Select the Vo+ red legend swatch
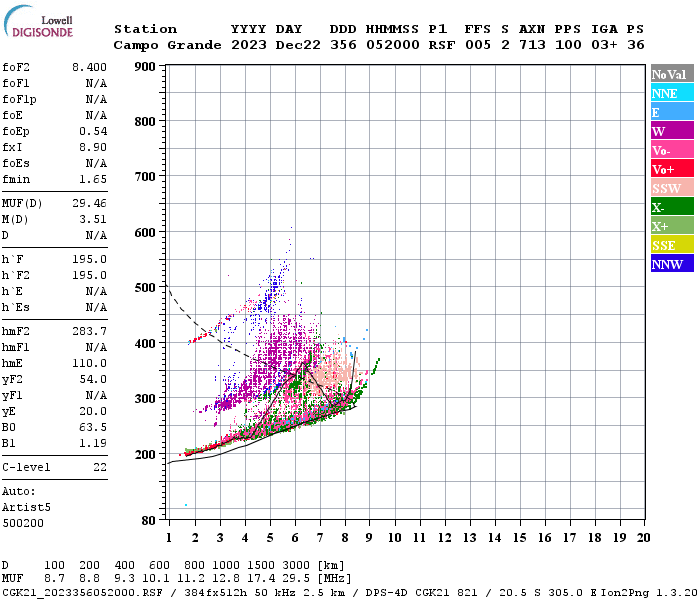Viewport: 700px width, 600px height. (x=672, y=169)
